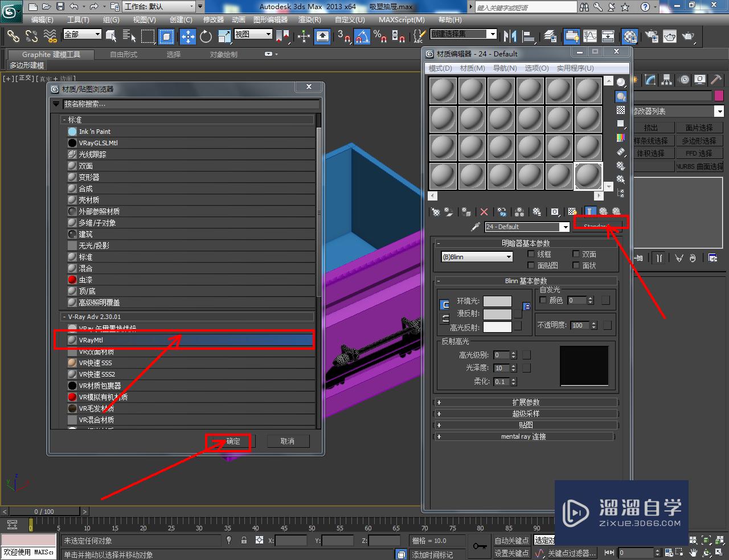Open the Align tool
Image resolution: width=729 pixels, height=560 pixels.
point(529,36)
